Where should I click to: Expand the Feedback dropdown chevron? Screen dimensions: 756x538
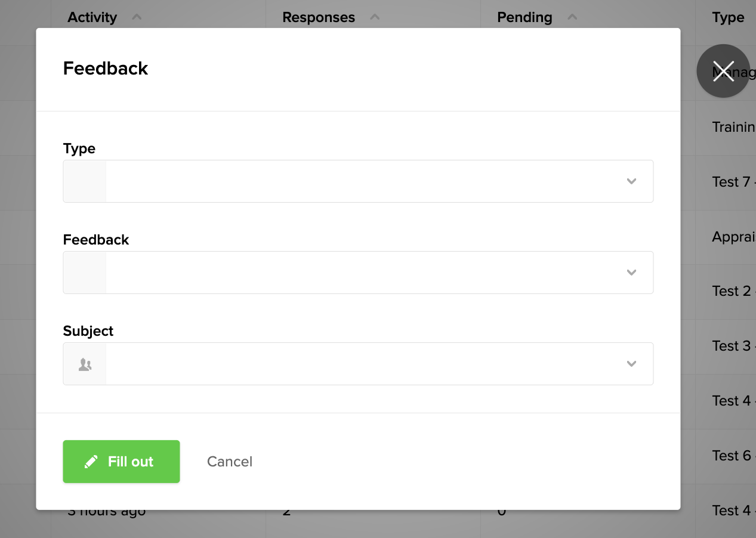(x=631, y=273)
